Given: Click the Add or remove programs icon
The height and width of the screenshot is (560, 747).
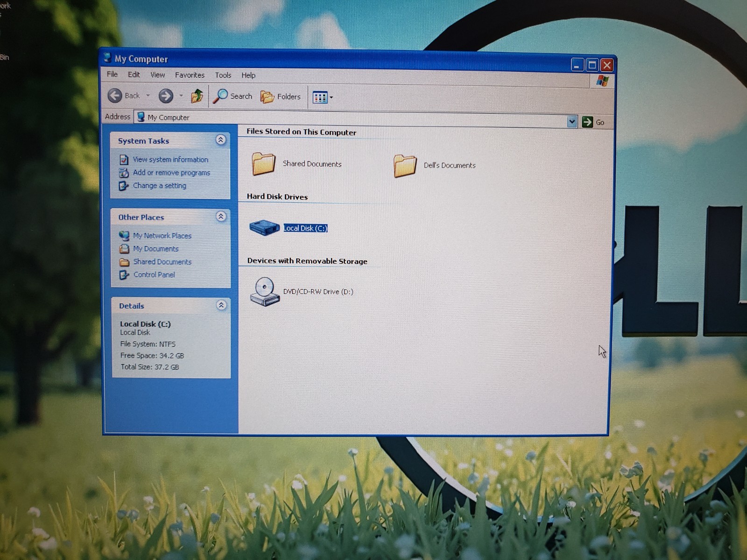Looking at the screenshot, I should pos(124,173).
